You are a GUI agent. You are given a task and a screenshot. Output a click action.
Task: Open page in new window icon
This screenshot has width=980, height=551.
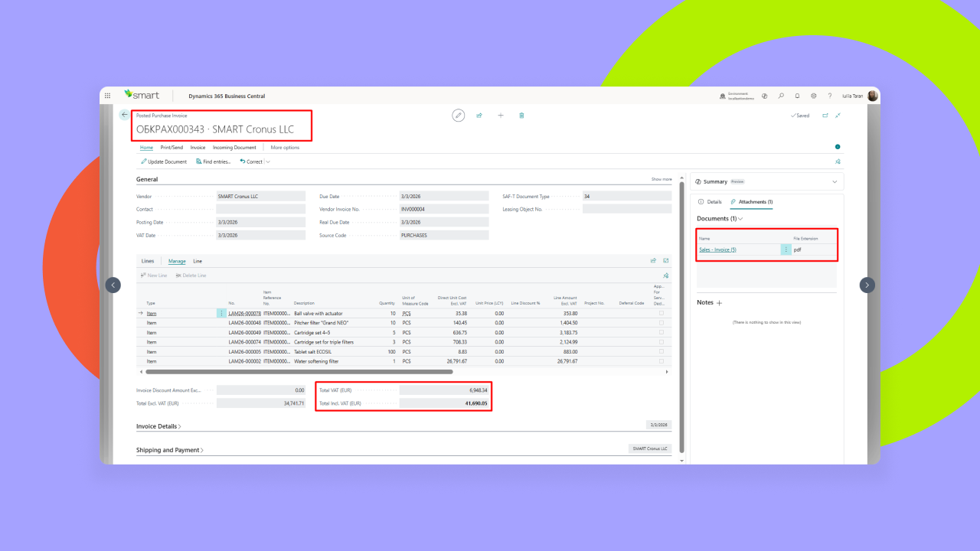825,116
